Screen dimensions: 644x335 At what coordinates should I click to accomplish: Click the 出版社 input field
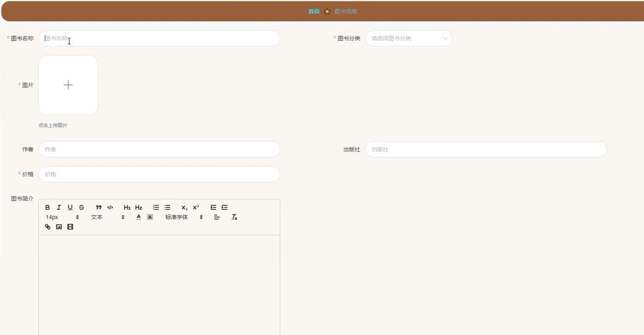coord(486,150)
